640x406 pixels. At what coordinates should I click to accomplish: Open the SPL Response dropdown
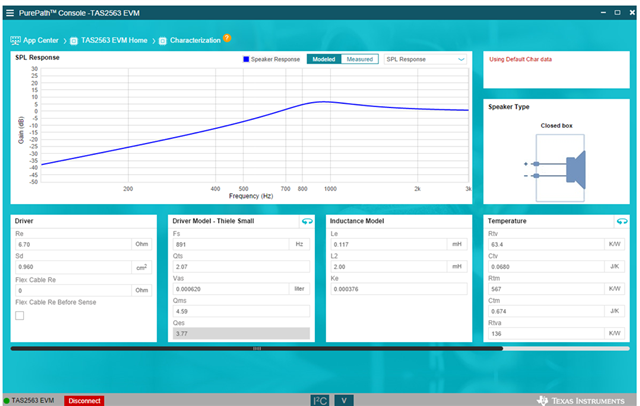pos(425,59)
